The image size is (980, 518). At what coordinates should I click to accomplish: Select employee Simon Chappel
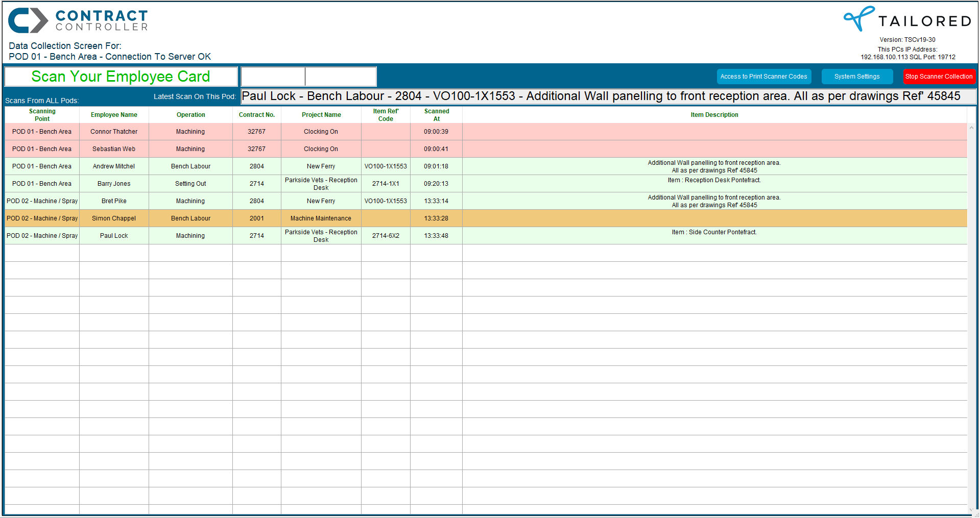(114, 218)
